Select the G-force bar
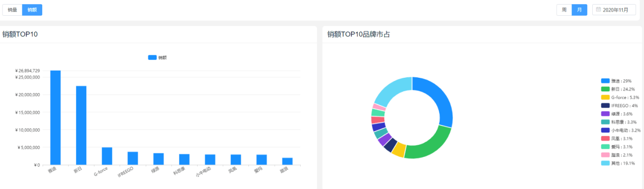Image resolution: width=644 pixels, height=189 pixels. (107, 156)
